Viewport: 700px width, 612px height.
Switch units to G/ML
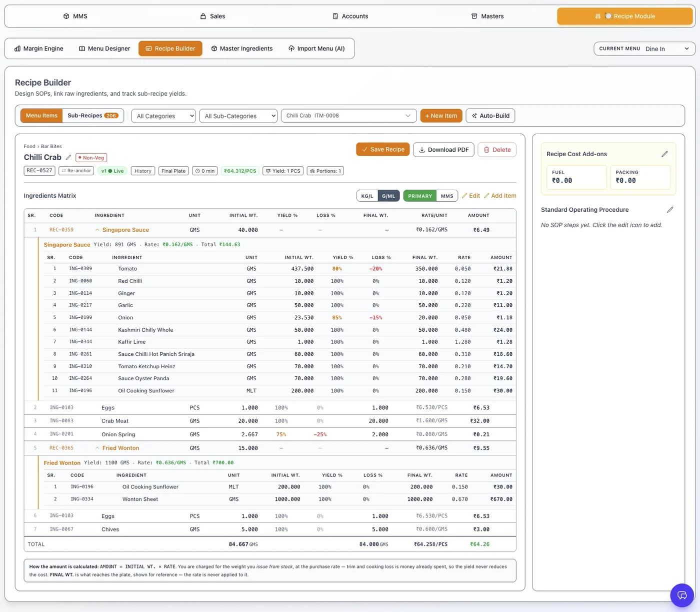click(388, 196)
